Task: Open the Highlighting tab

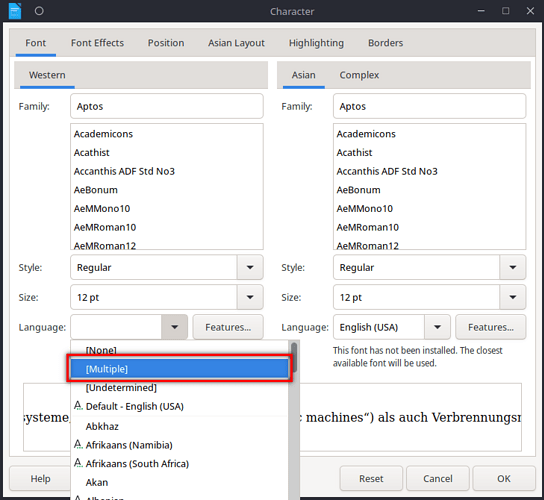Action: point(316,43)
